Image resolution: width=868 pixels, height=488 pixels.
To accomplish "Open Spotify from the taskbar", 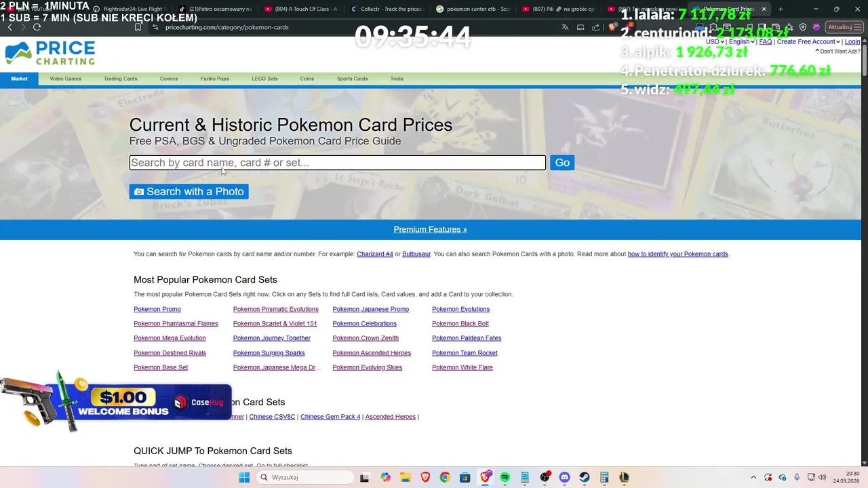I will [x=505, y=477].
